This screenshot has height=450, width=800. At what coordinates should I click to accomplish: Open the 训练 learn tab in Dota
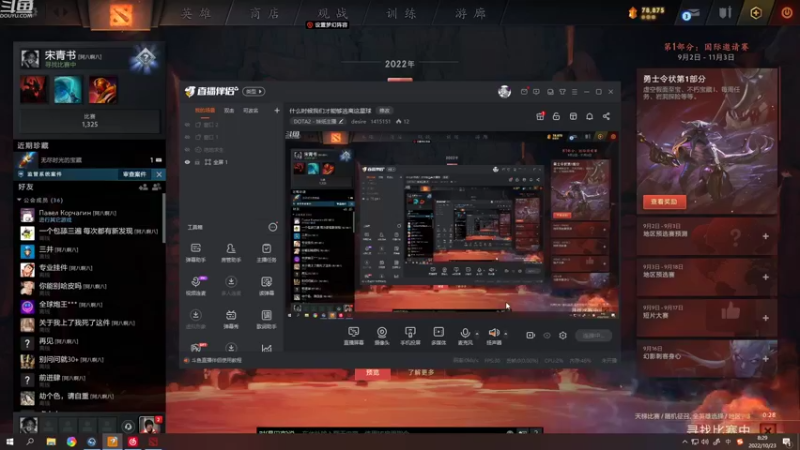pos(401,13)
